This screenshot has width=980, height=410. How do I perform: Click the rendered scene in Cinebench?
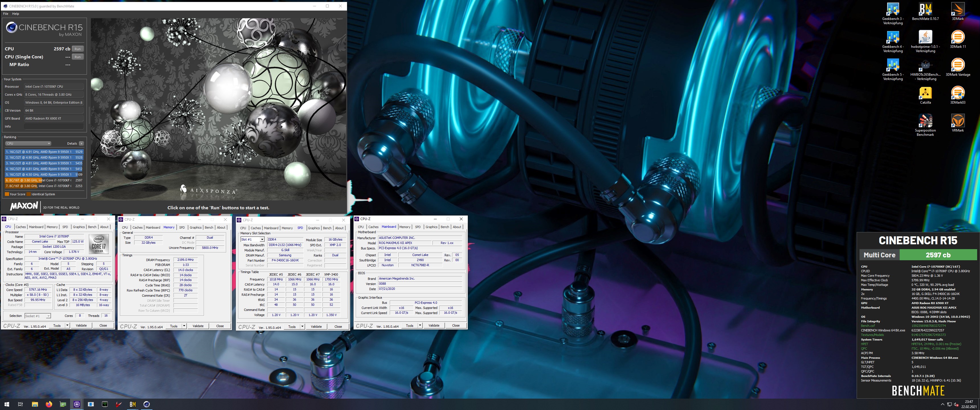click(x=219, y=110)
